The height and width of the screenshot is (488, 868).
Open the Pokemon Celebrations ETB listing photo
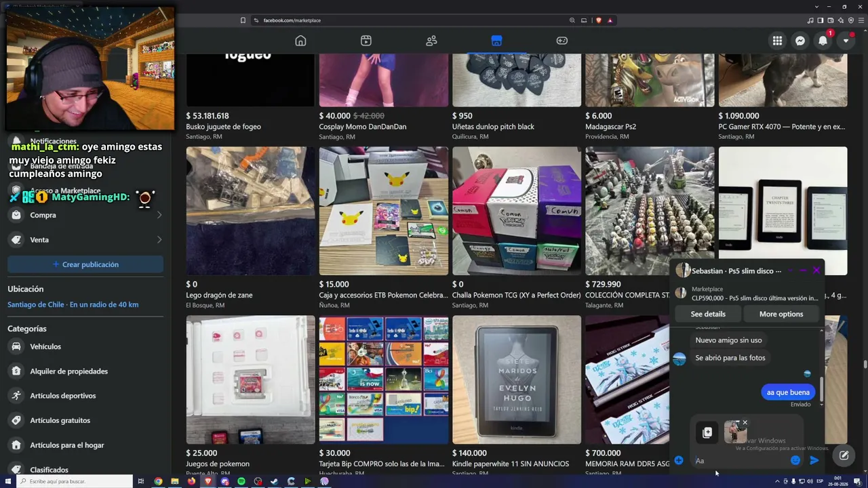[384, 211]
